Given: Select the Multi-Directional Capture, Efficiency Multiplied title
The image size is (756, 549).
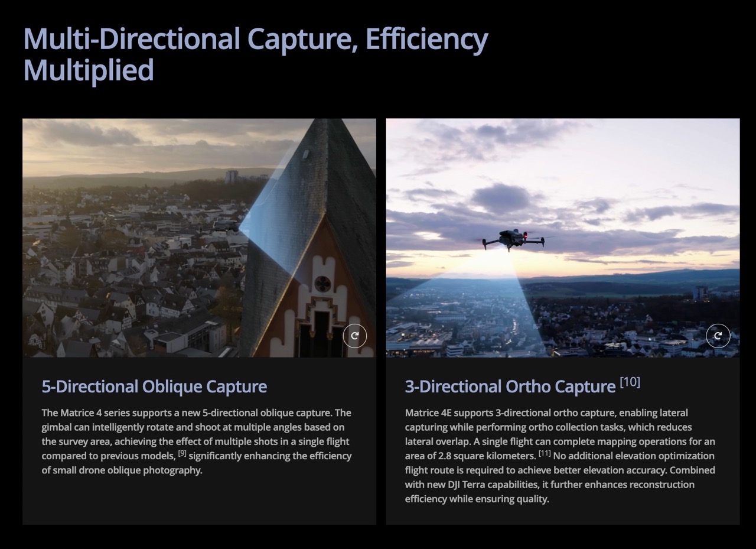Looking at the screenshot, I should (x=255, y=54).
